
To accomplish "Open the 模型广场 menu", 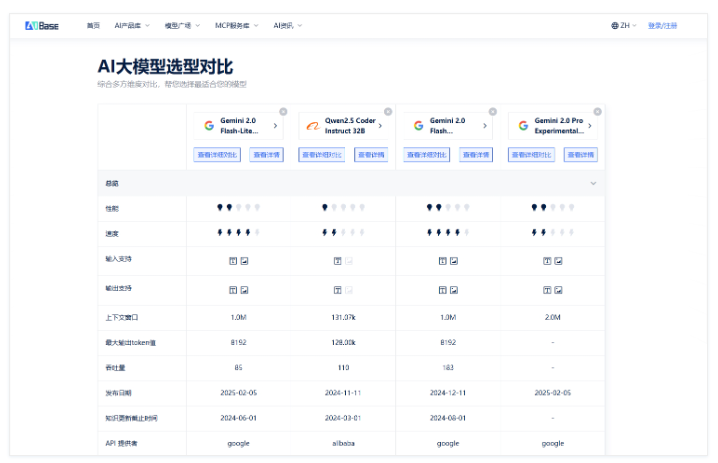I will point(178,26).
